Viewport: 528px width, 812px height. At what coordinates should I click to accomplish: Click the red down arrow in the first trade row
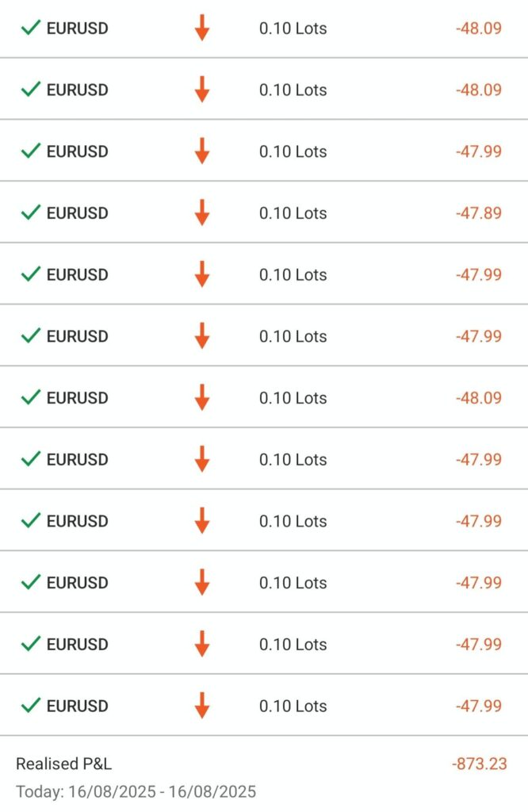click(202, 28)
